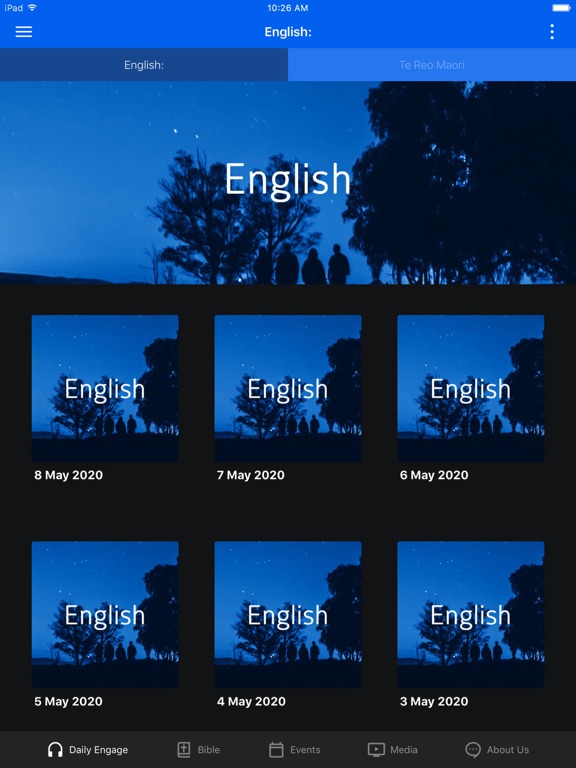Open the 4 May 2020 thumbnail

(x=288, y=614)
